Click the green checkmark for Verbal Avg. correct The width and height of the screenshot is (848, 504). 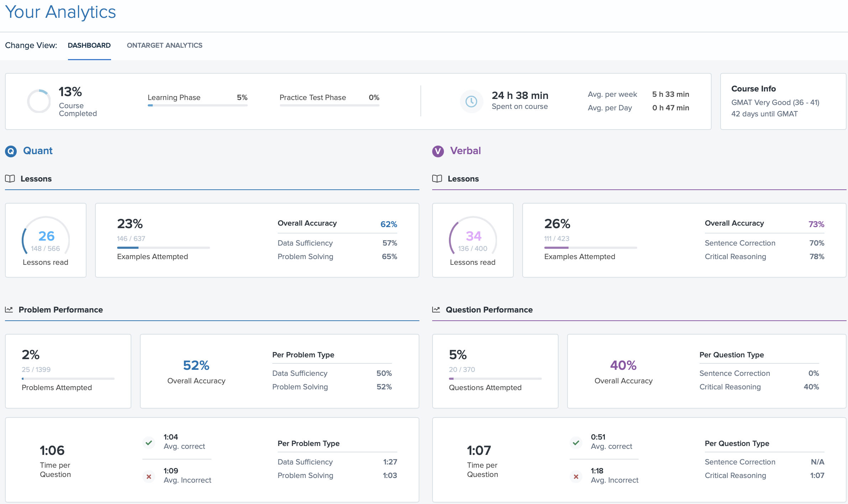tap(576, 442)
